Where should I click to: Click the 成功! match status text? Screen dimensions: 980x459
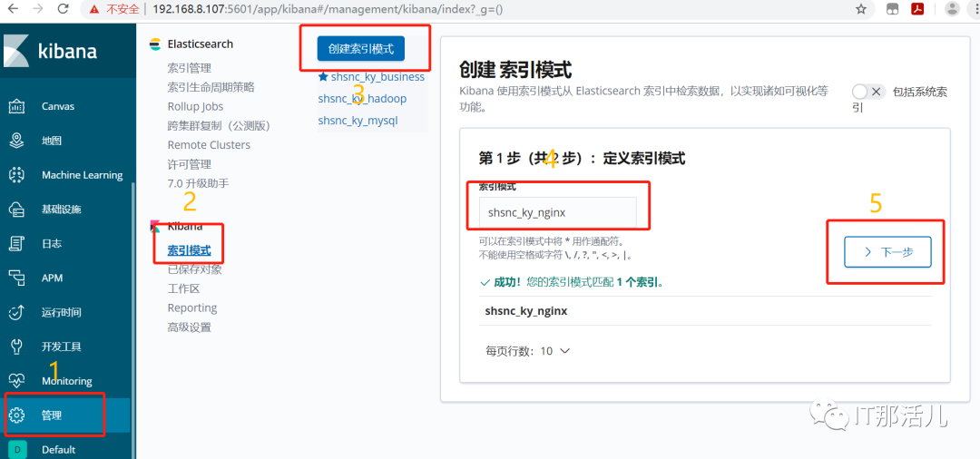click(572, 282)
